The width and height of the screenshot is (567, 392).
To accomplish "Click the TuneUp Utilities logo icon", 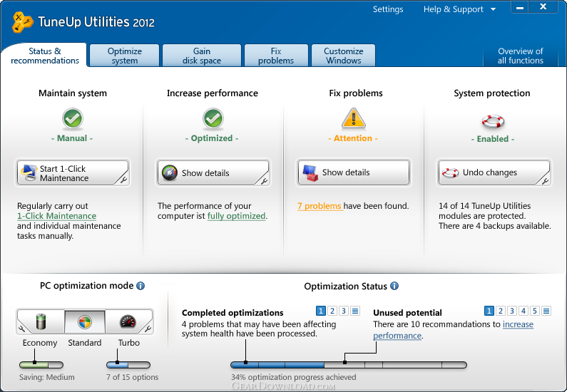I will (22, 22).
